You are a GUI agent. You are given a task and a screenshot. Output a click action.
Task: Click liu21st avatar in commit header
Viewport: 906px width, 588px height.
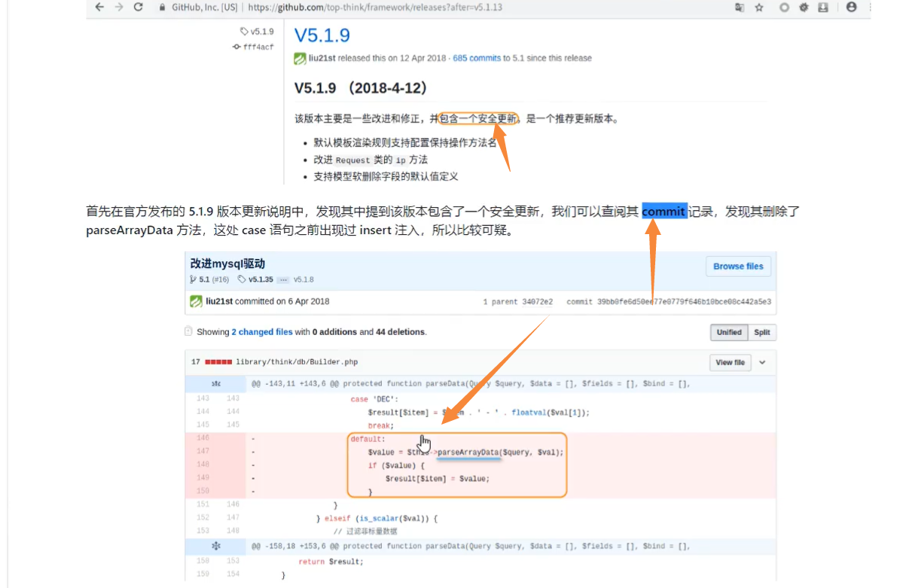click(x=196, y=301)
